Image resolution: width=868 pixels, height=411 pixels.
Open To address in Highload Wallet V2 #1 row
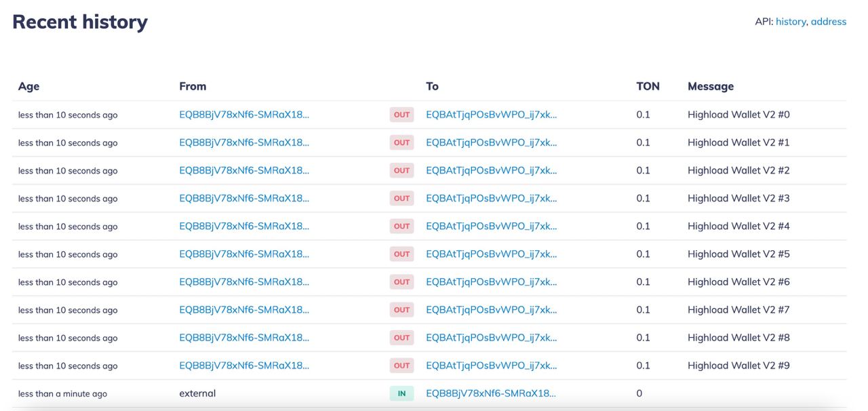click(492, 142)
